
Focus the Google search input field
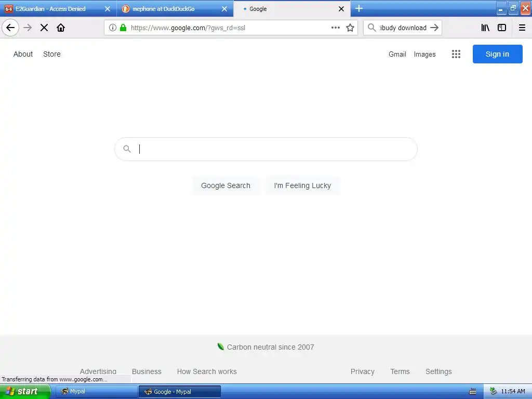[265, 149]
